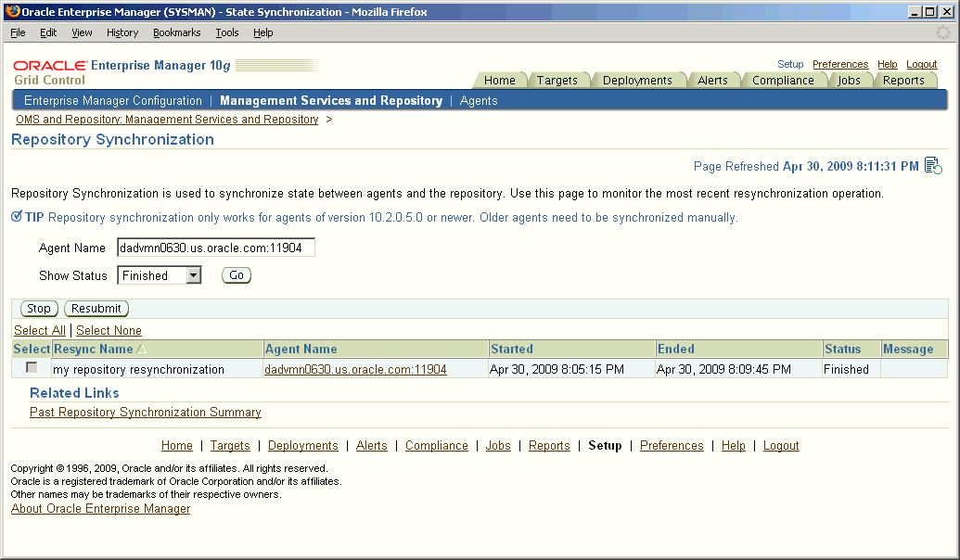Click the footer Logout link
This screenshot has width=960, height=560.
coord(781,446)
